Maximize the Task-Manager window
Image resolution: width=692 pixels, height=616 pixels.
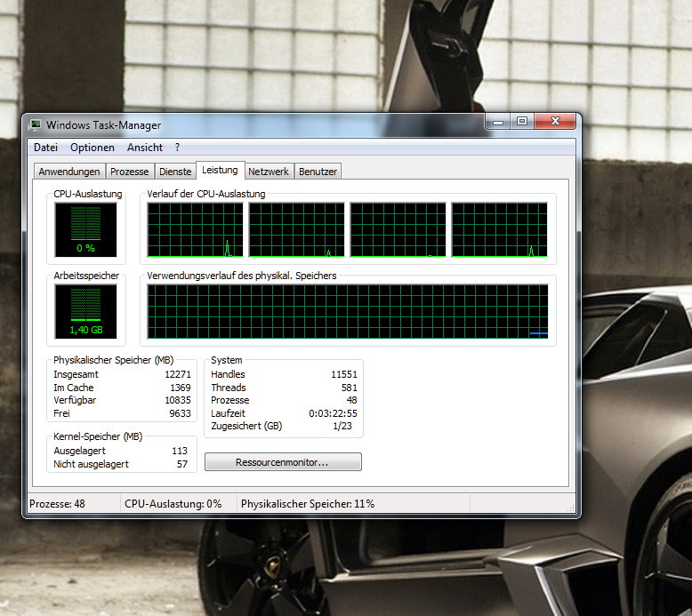(x=522, y=122)
